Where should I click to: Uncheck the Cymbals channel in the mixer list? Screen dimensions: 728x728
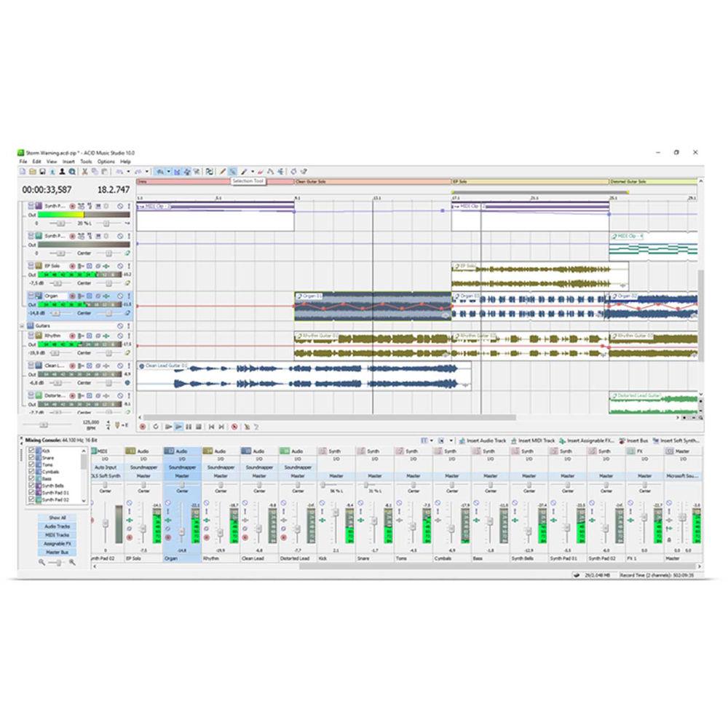click(x=31, y=472)
